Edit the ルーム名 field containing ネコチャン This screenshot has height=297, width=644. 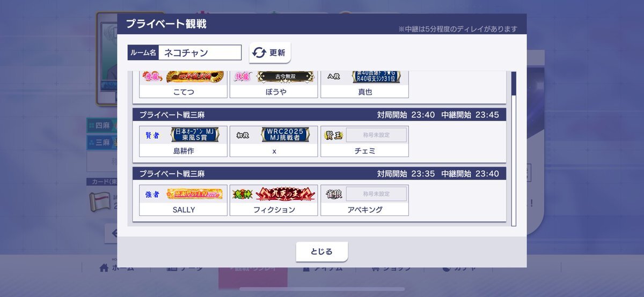pos(200,53)
